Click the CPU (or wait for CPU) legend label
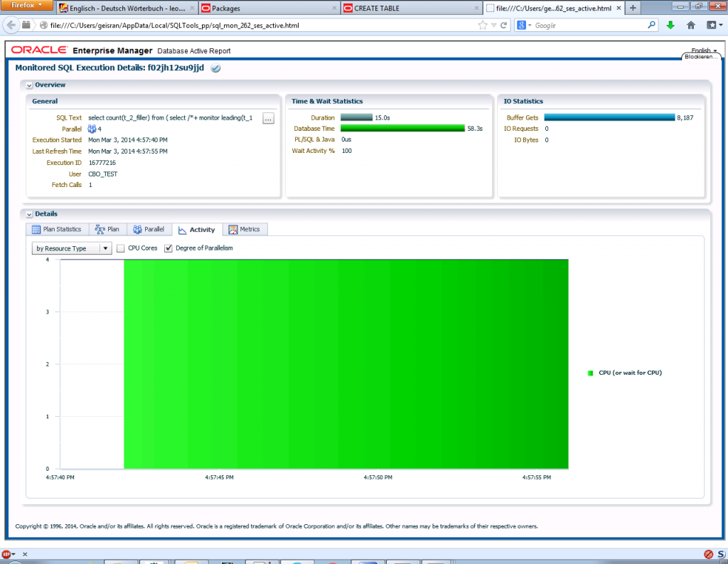Image resolution: width=728 pixels, height=564 pixels. coord(630,373)
